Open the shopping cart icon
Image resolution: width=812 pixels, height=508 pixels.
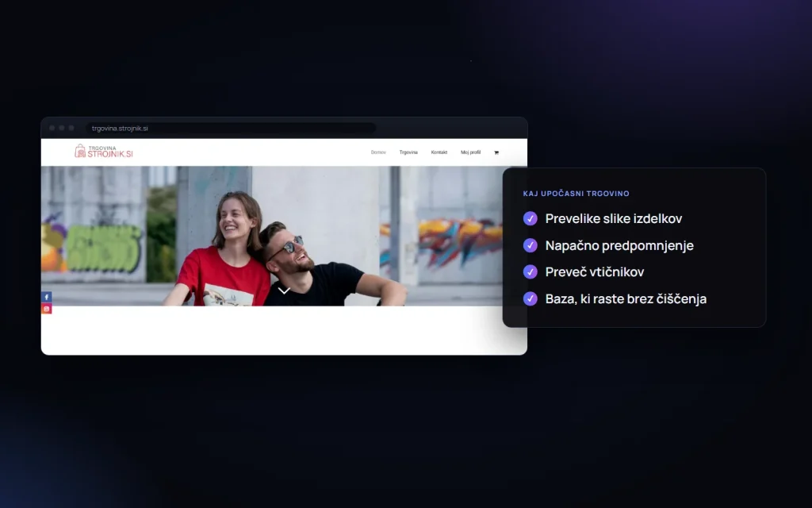496,152
